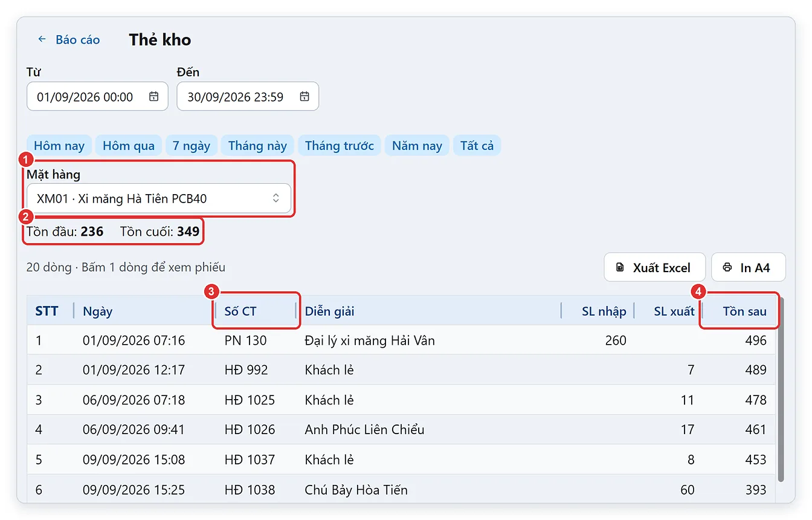Image resolution: width=812 pixels, height=520 pixels.
Task: Select the Hôm qua quick filter
Action: tap(129, 146)
